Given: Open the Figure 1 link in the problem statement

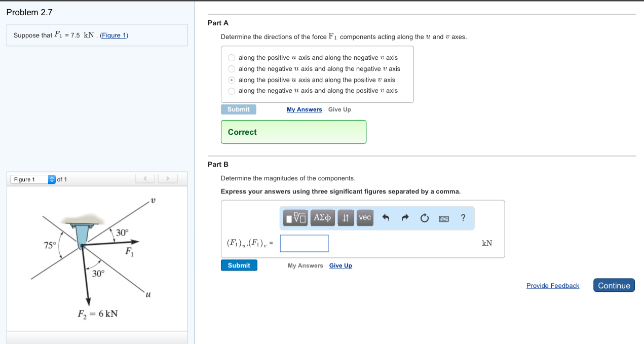Looking at the screenshot, I should coord(113,35).
